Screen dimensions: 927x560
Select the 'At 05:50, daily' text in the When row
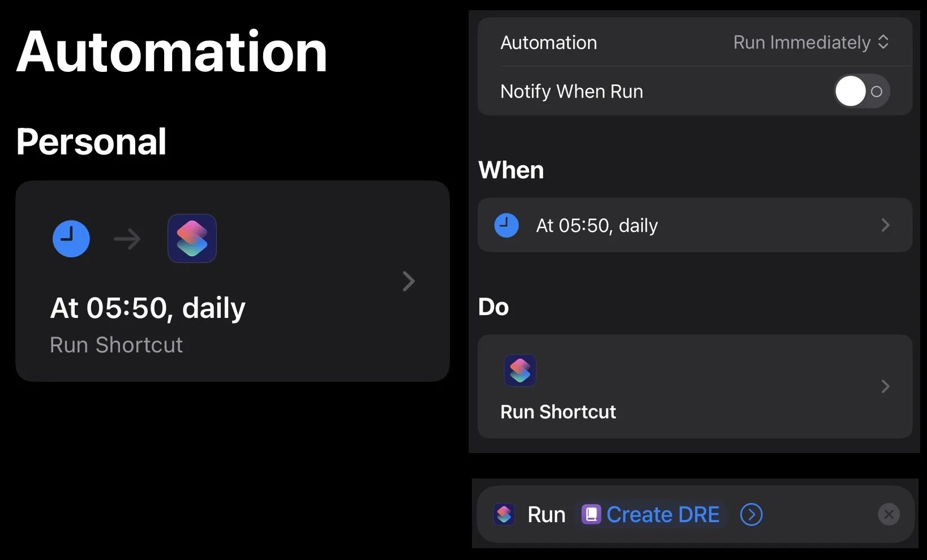596,226
